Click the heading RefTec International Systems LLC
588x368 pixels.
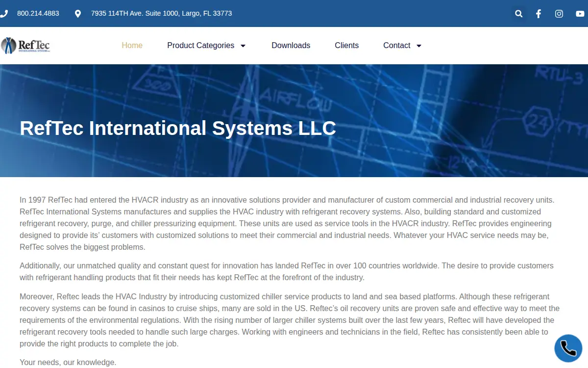tap(178, 128)
